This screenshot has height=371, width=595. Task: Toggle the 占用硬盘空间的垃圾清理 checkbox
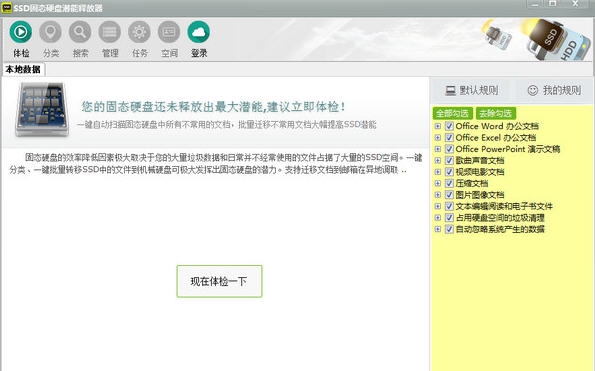[449, 218]
